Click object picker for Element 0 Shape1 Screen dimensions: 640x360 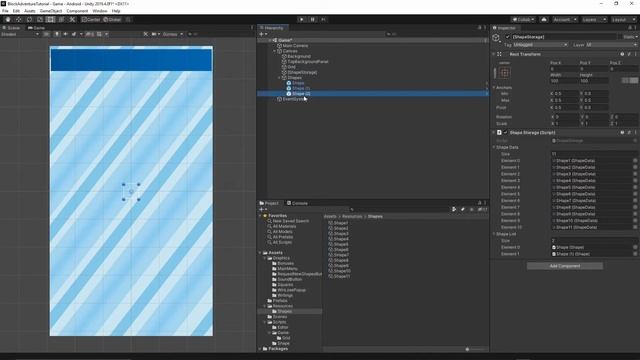pyautogui.click(x=635, y=161)
